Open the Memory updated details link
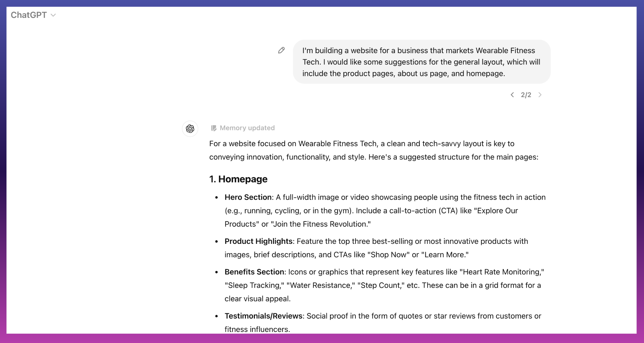This screenshot has width=644, height=343. pos(247,128)
